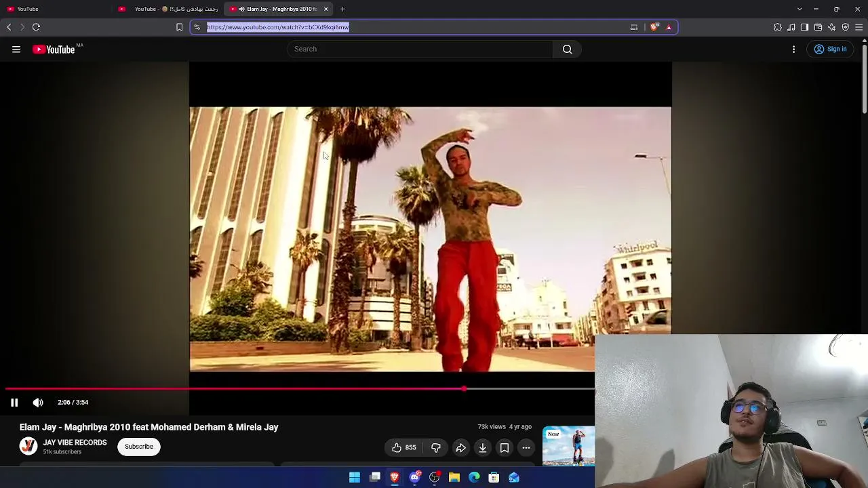Open Task View from the taskbar

pos(375,477)
